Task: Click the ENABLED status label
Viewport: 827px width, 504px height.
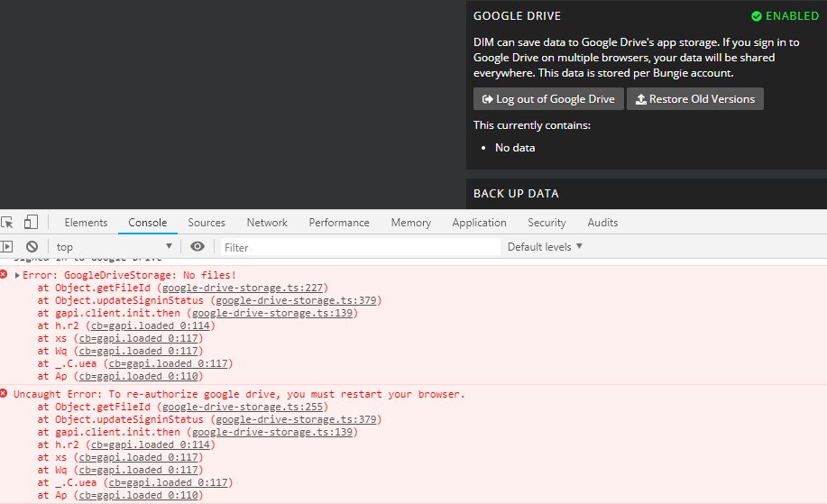Action: [x=792, y=16]
